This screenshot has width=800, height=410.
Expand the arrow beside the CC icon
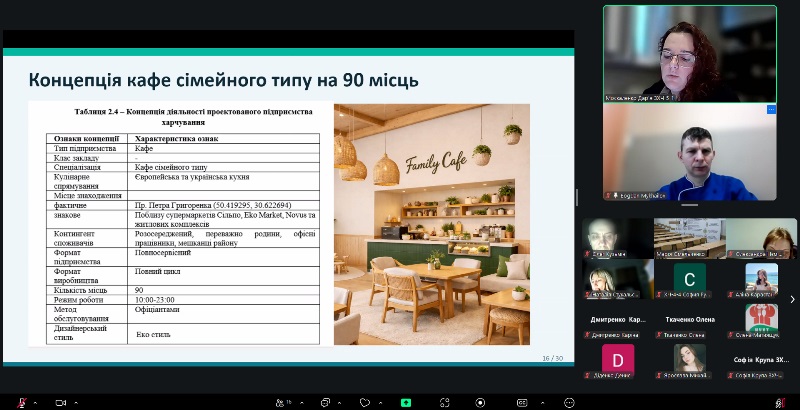[x=542, y=403]
